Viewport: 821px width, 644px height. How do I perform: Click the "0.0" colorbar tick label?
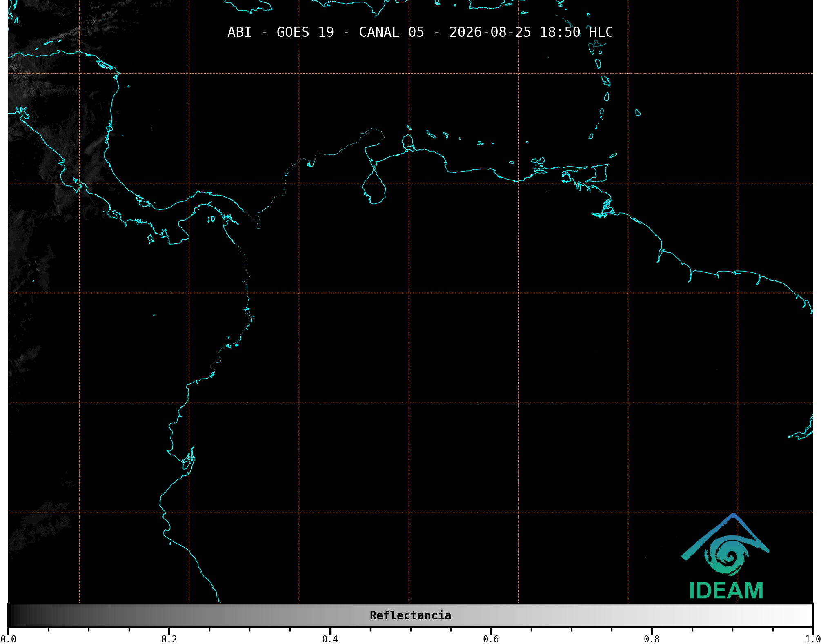point(8,639)
